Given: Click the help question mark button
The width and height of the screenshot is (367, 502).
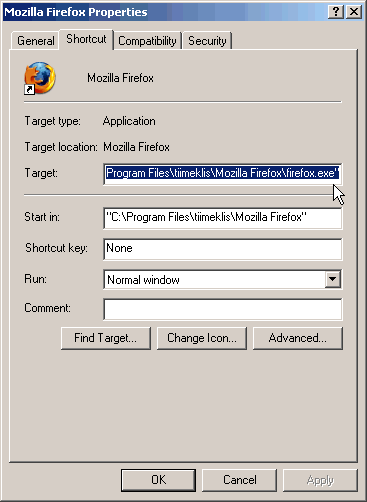Looking at the screenshot, I should click(336, 12).
